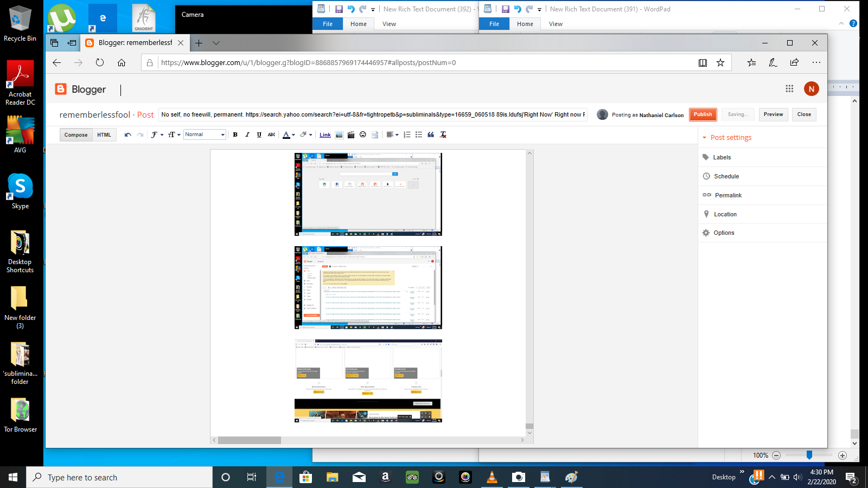Open a new Edge tab

(199, 43)
